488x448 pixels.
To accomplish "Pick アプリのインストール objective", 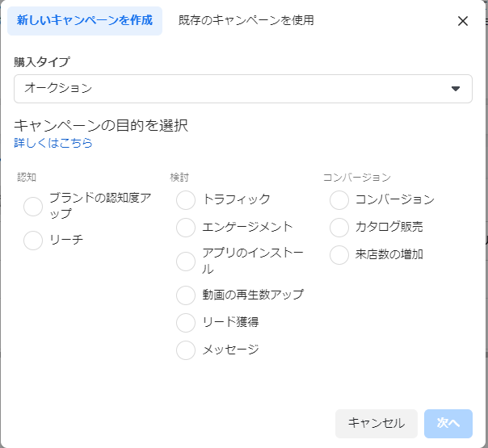I will pos(186,262).
